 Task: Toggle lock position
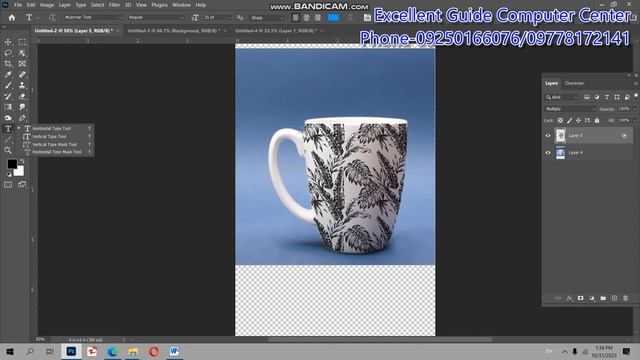pos(578,120)
